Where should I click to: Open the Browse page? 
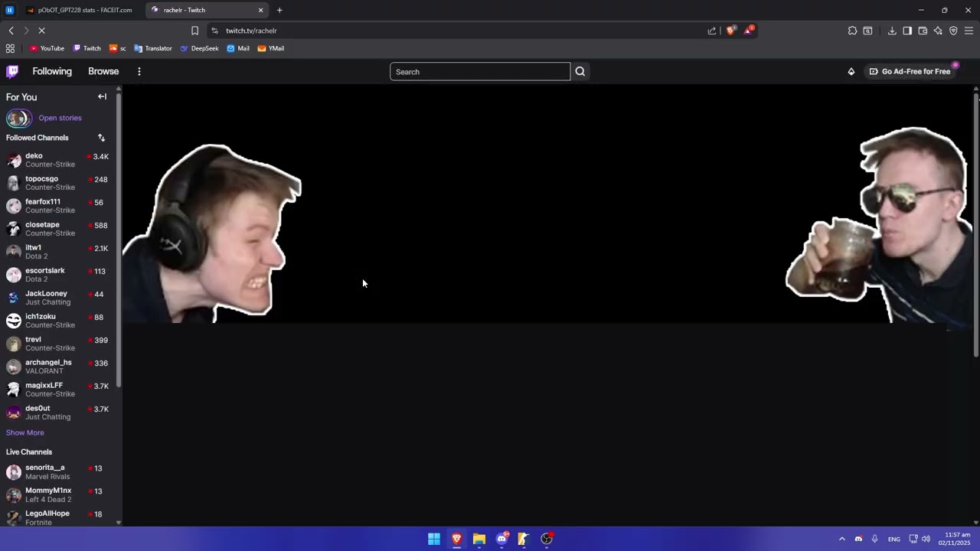103,71
